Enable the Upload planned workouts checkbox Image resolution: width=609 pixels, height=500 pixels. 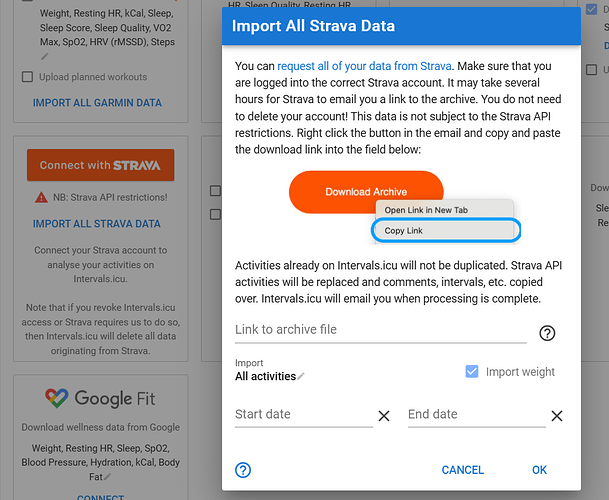(x=27, y=77)
